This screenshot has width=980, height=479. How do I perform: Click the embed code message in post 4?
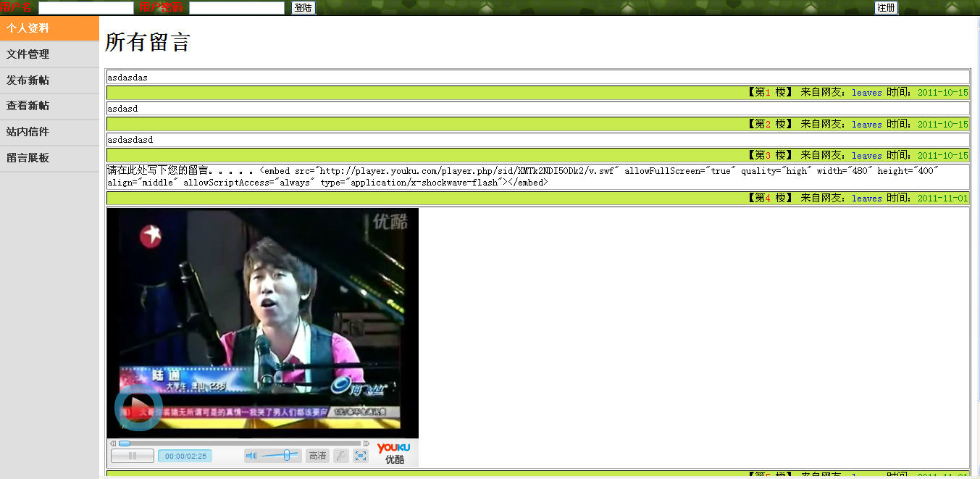(523, 176)
